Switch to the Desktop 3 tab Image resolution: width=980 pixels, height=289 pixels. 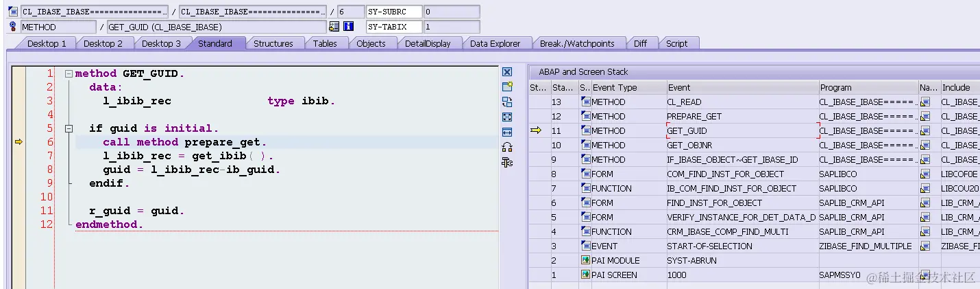pyautogui.click(x=162, y=43)
